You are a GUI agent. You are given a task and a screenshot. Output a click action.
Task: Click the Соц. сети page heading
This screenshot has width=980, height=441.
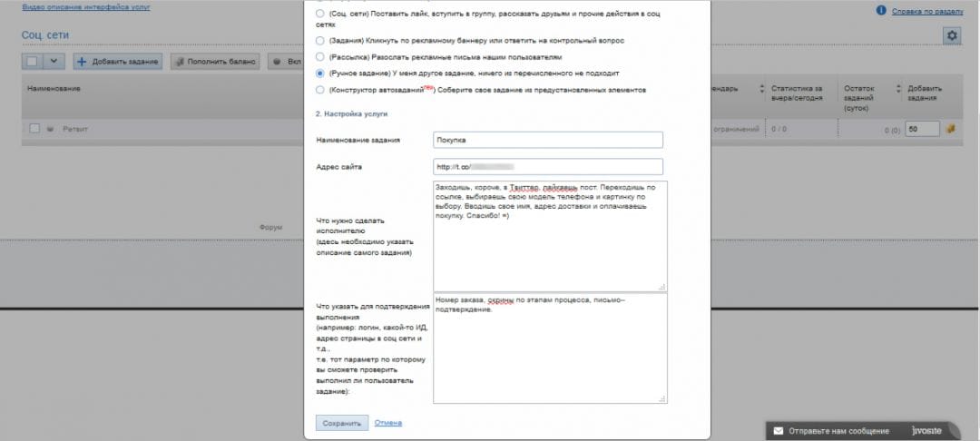pos(45,35)
